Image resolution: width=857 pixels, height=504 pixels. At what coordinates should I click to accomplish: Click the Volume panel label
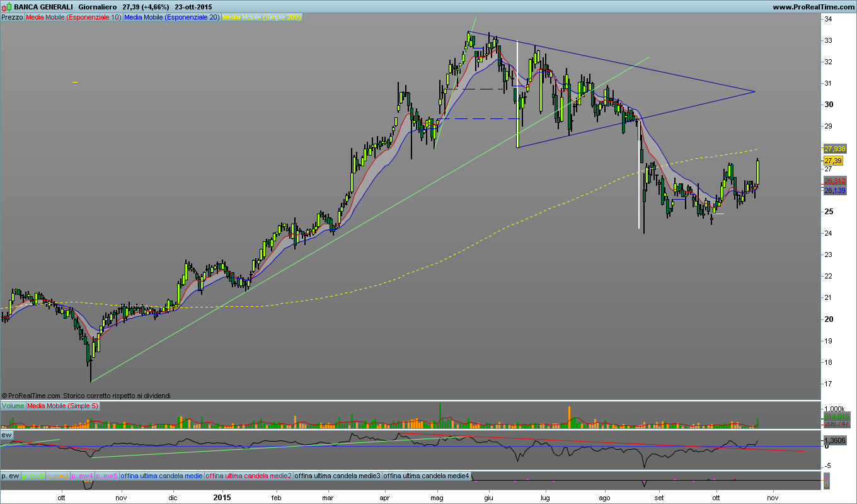[x=13, y=406]
